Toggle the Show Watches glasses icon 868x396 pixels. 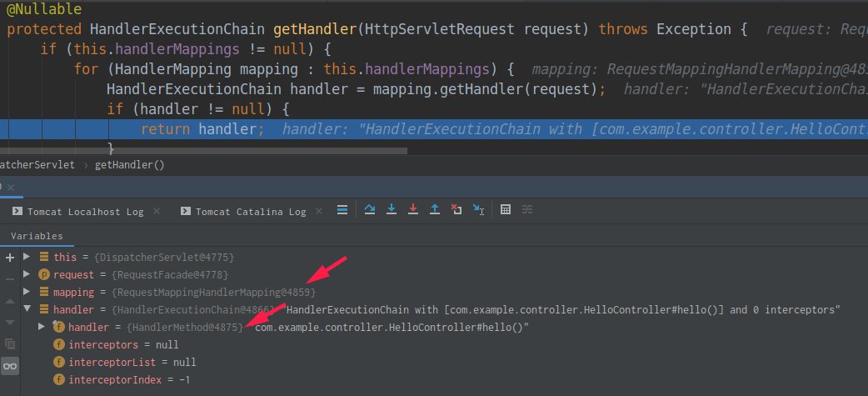click(10, 365)
